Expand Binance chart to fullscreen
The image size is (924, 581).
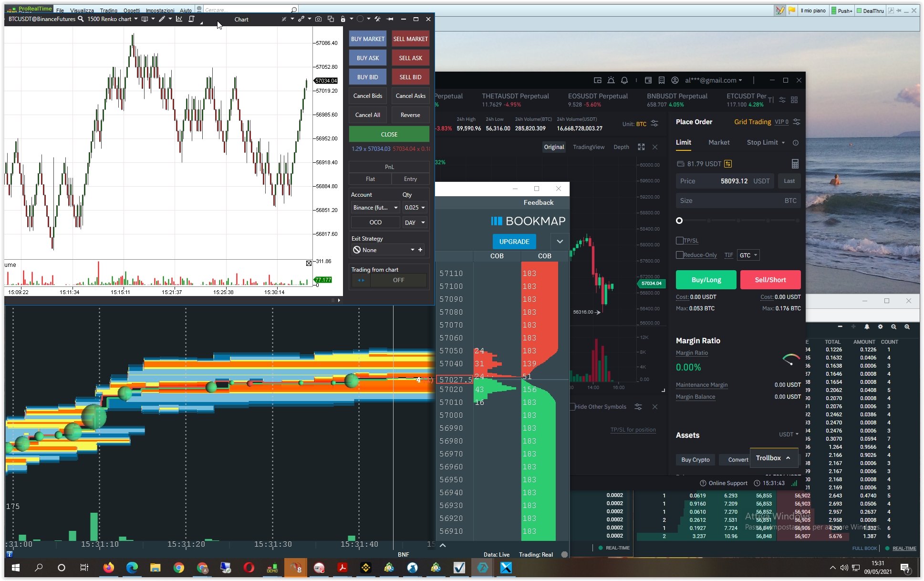pyautogui.click(x=641, y=147)
